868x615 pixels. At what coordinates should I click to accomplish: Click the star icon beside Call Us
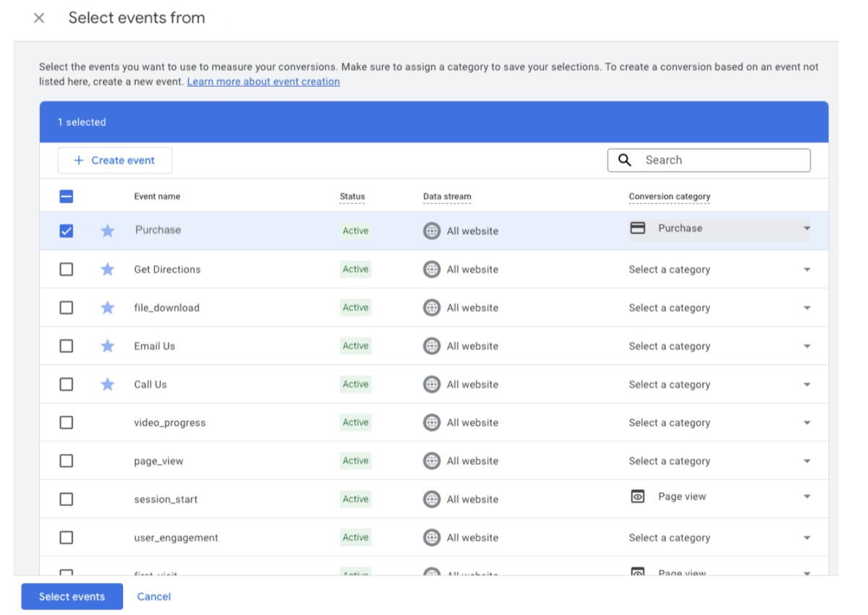[x=107, y=384]
